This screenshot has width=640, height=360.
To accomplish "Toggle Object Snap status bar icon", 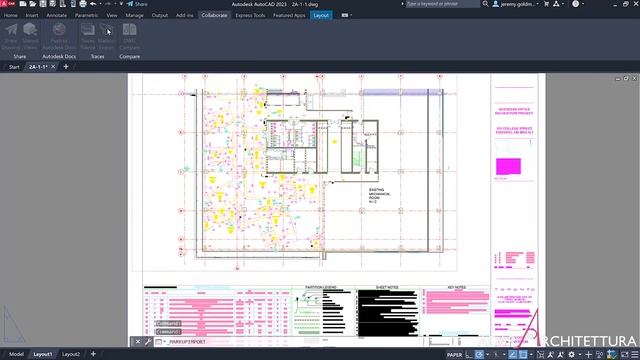I will [x=523, y=355].
